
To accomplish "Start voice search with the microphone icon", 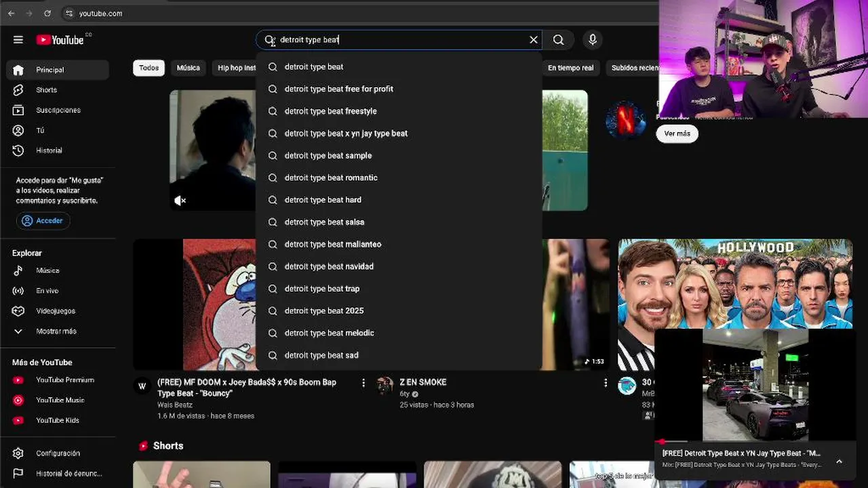I will pos(593,40).
